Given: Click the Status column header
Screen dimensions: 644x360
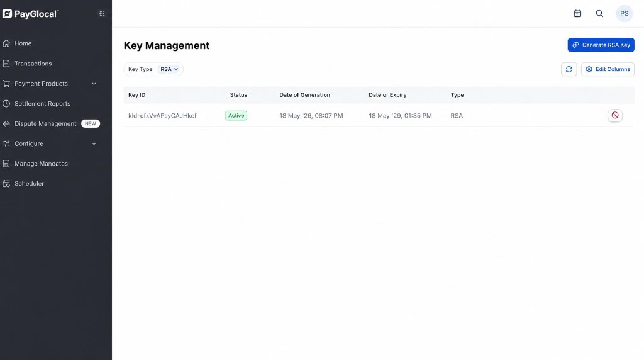Looking at the screenshot, I should [x=238, y=95].
